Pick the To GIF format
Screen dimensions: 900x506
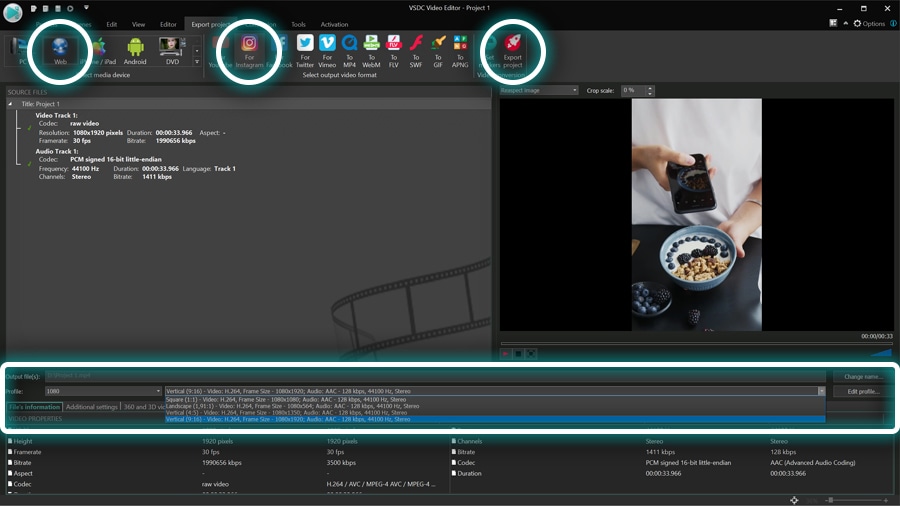tap(438, 52)
